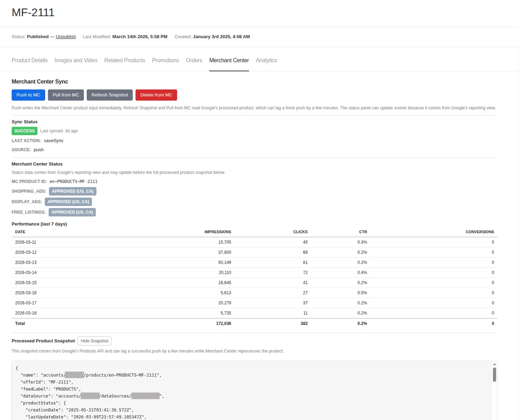This screenshot has height=420, width=519.
Task: Open the Images and Video tab
Action: coord(76,60)
